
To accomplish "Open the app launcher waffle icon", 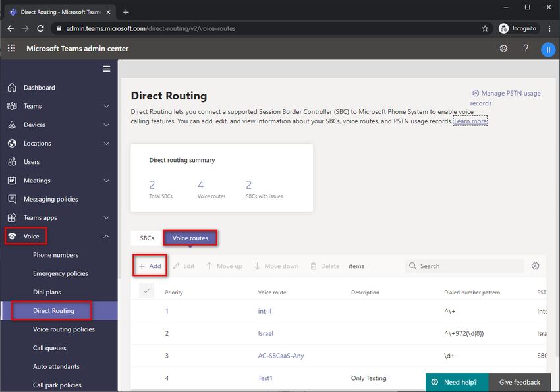I will click(11, 48).
